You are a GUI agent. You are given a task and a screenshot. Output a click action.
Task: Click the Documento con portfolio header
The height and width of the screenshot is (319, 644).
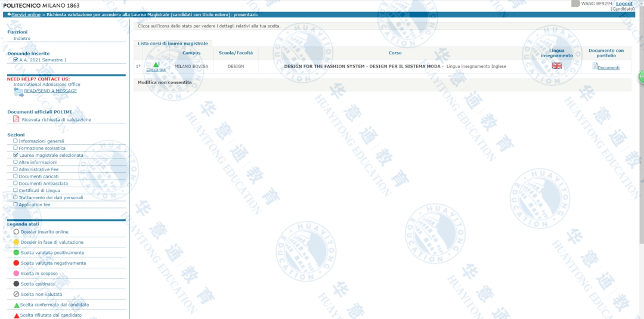(x=606, y=53)
